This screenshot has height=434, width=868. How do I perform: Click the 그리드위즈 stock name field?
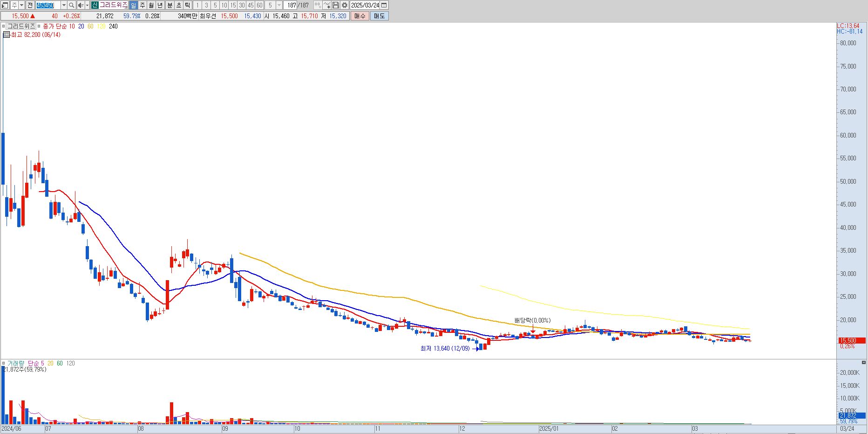tap(113, 5)
